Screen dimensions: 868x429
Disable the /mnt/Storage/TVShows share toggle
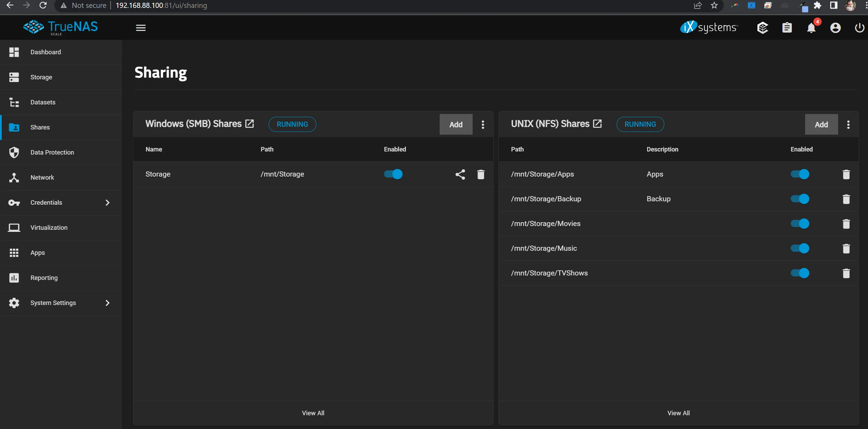pyautogui.click(x=800, y=273)
